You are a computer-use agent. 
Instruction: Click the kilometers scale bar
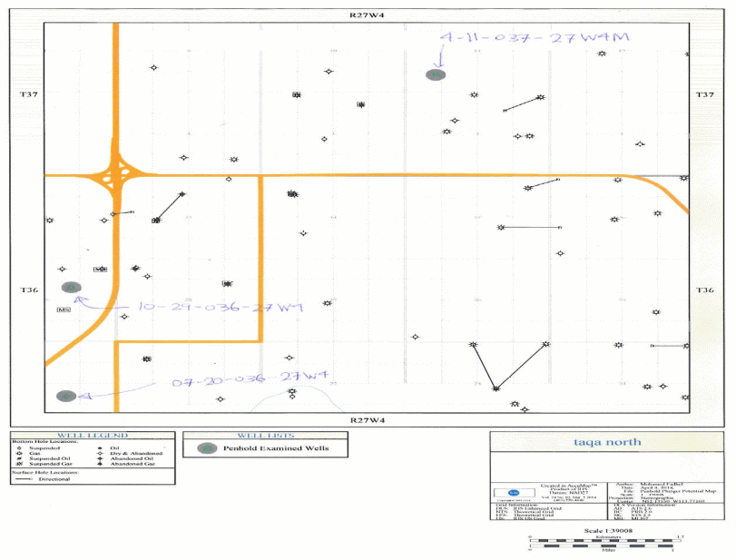tap(600, 542)
